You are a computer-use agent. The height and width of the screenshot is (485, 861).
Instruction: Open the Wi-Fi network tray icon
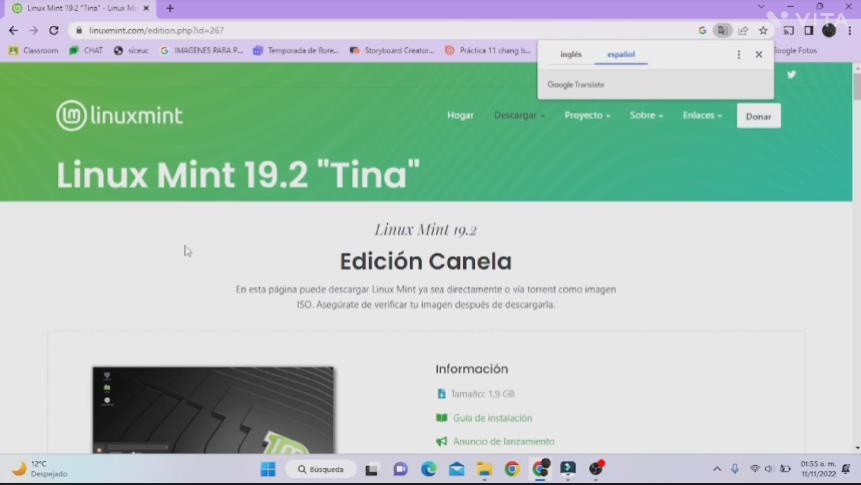(754, 469)
